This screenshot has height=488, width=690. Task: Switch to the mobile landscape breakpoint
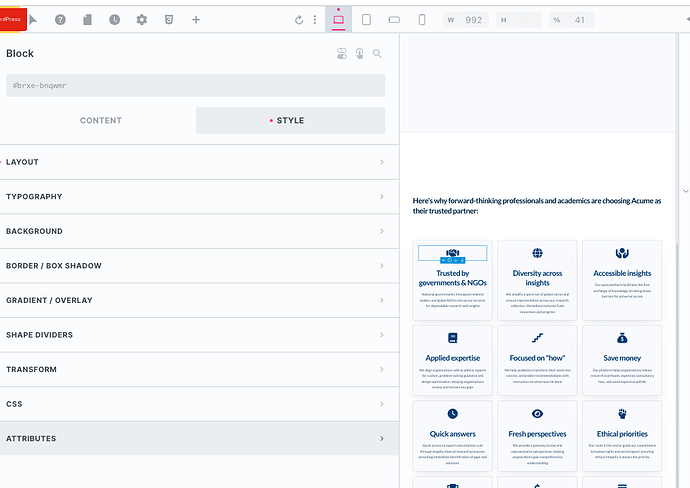pyautogui.click(x=394, y=20)
